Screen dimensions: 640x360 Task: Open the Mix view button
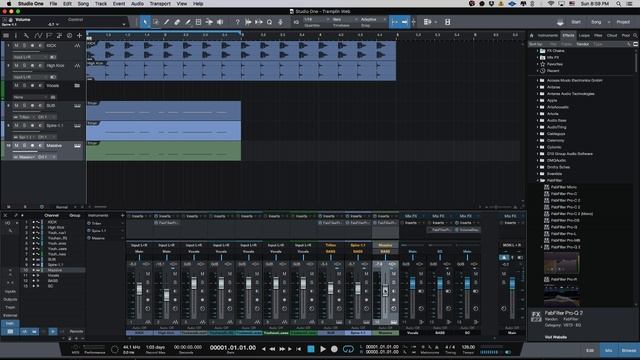pyautogui.click(x=609, y=350)
